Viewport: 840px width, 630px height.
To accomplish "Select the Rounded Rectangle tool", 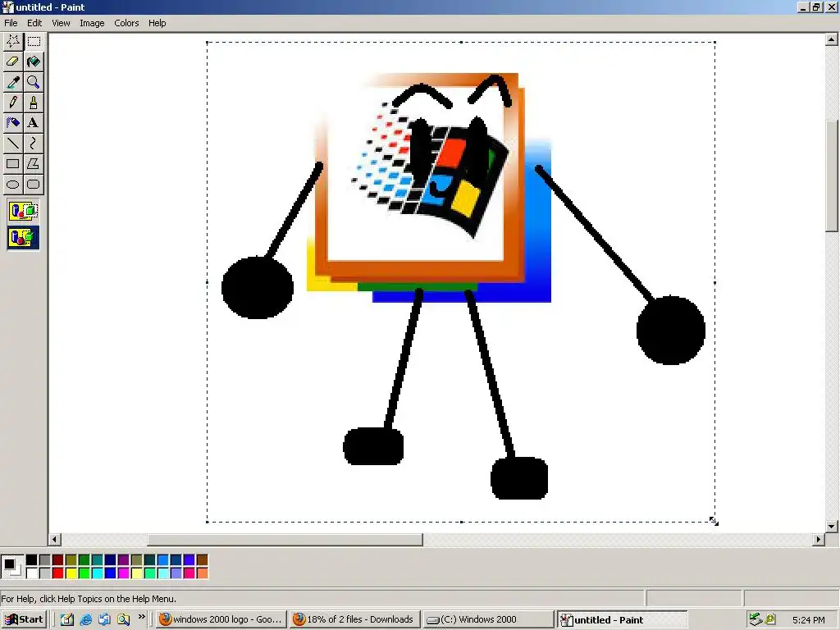I will [34, 185].
